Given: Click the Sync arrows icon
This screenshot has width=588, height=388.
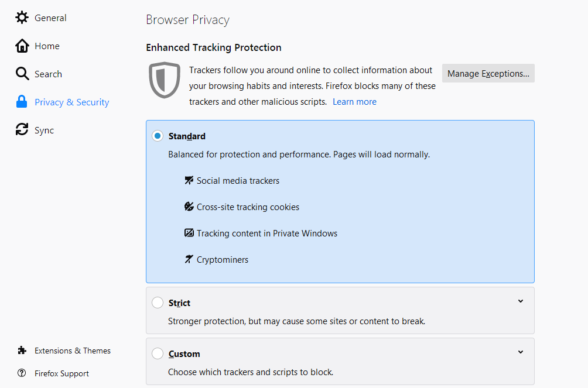Looking at the screenshot, I should pos(22,130).
